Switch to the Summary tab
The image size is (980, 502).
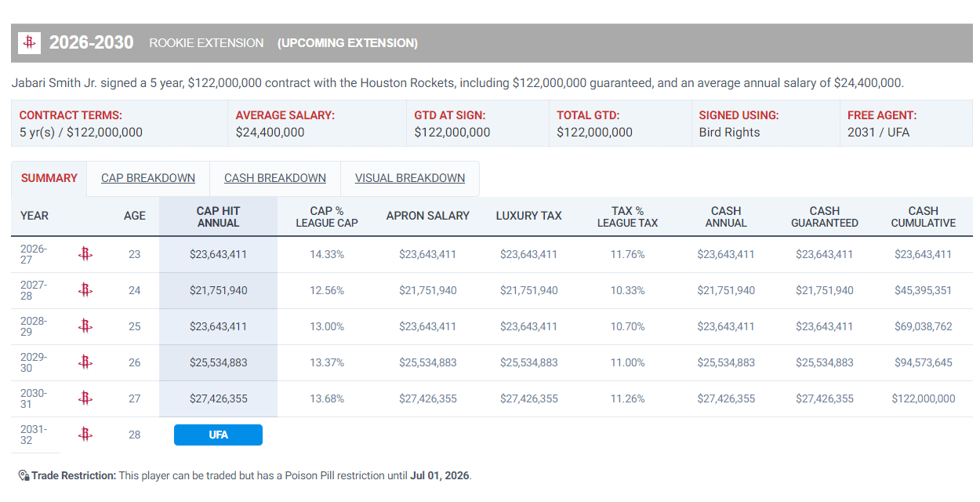tap(49, 178)
